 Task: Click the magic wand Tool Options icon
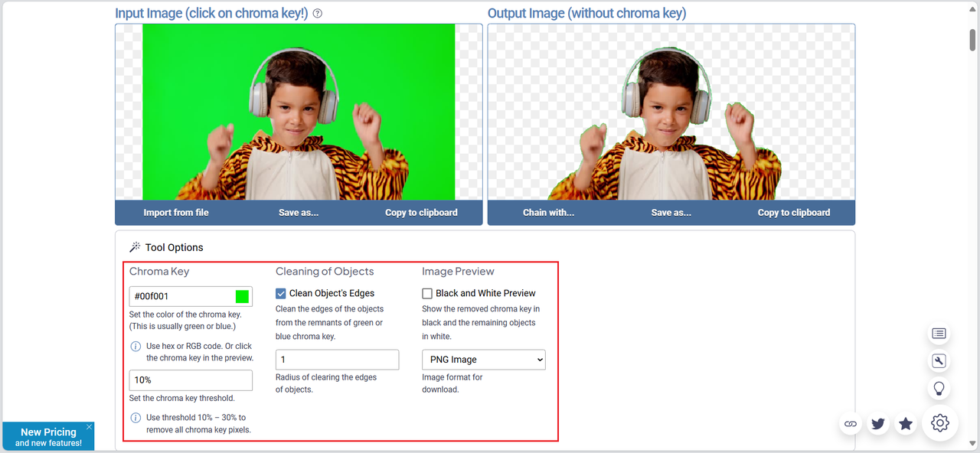(135, 247)
